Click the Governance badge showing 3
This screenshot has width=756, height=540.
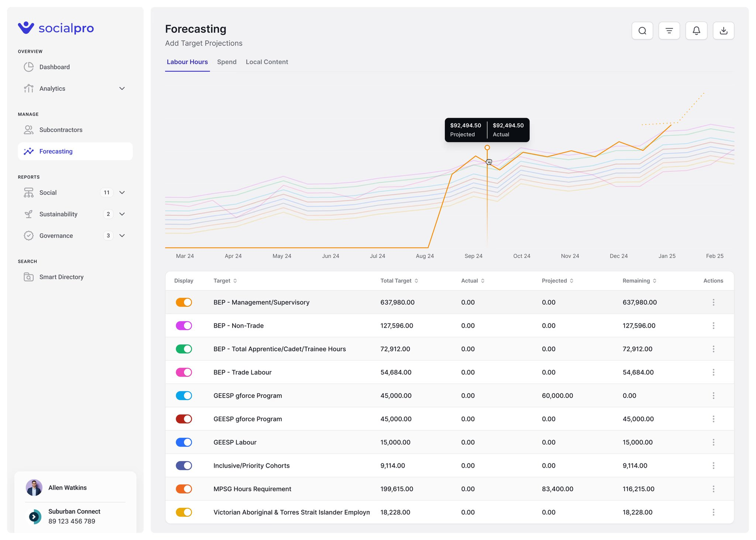[x=108, y=236]
